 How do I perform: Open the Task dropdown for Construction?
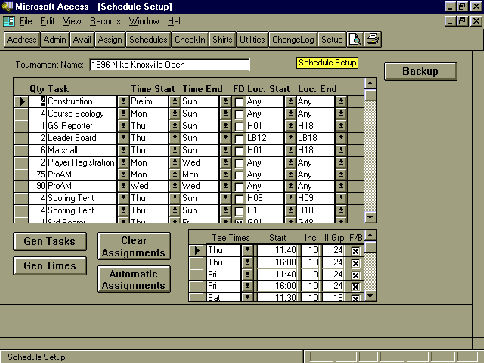(x=123, y=101)
